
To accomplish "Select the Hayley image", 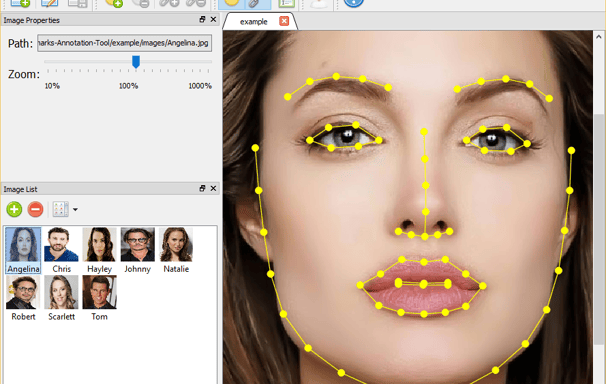I will pyautogui.click(x=99, y=250).
